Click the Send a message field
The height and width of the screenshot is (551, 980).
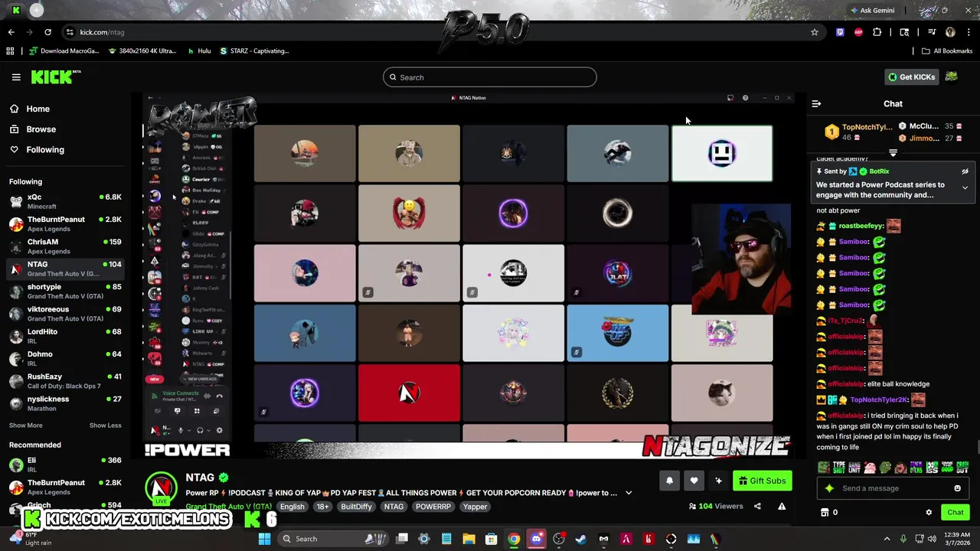click(x=892, y=488)
